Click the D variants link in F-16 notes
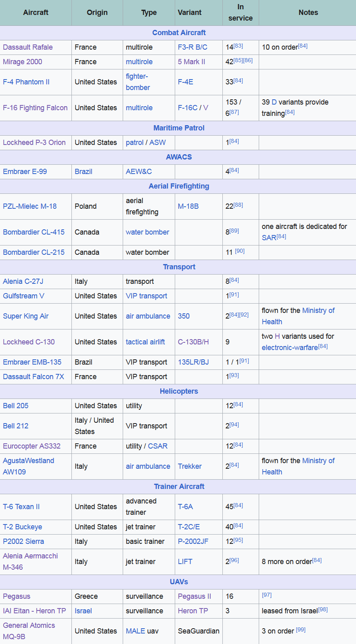Screen dimensions: 356x644 tap(274, 102)
